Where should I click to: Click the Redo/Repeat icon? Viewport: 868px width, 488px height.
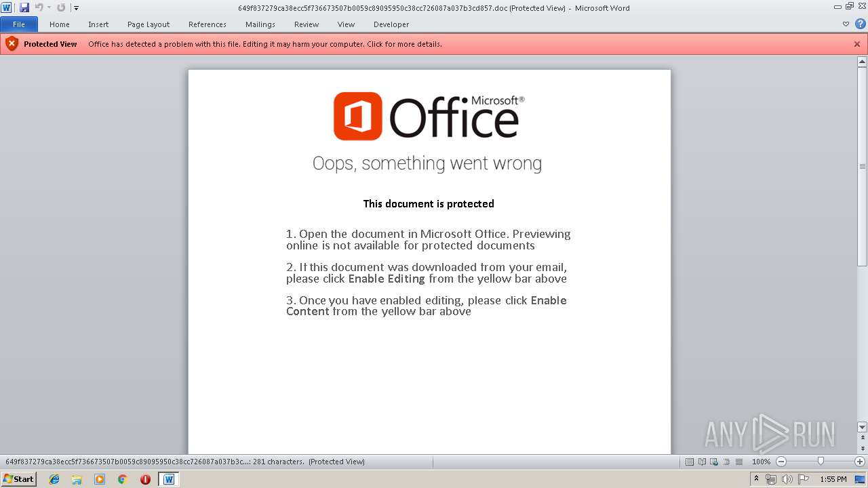click(x=61, y=7)
